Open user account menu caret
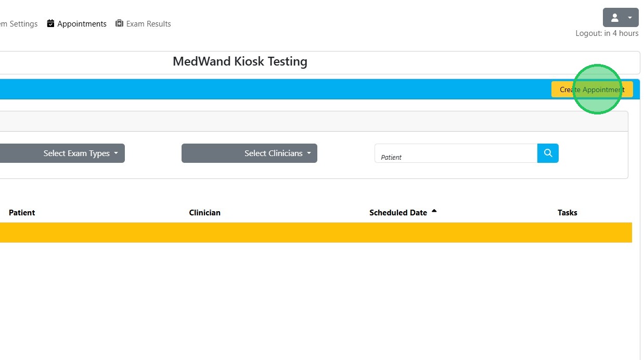Screen dimensions: 644x360 [630, 18]
